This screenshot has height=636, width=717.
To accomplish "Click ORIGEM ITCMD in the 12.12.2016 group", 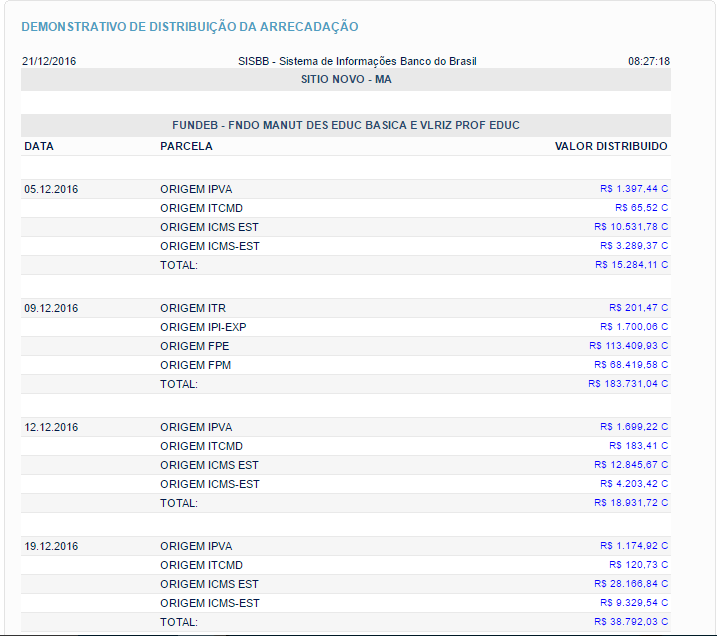I will pyautogui.click(x=201, y=446).
